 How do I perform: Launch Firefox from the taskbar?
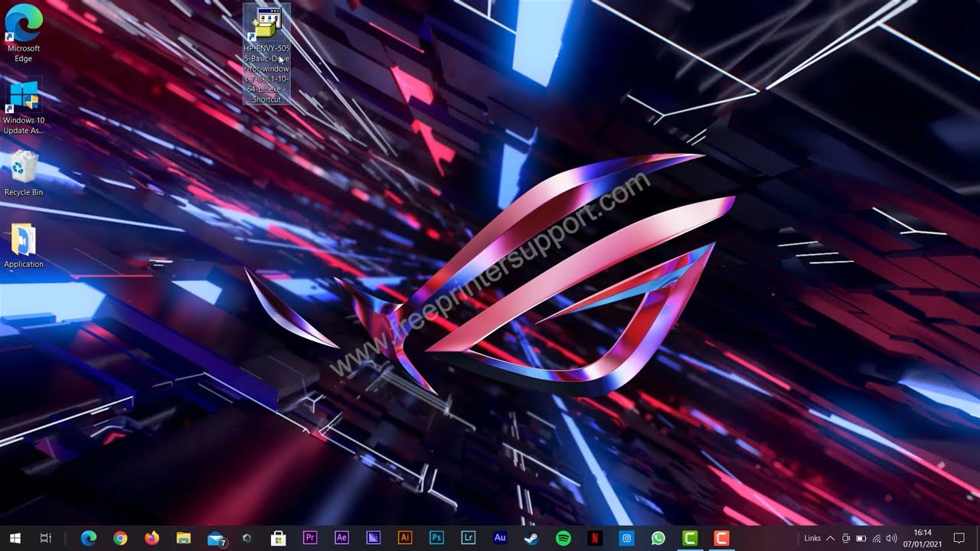click(152, 538)
